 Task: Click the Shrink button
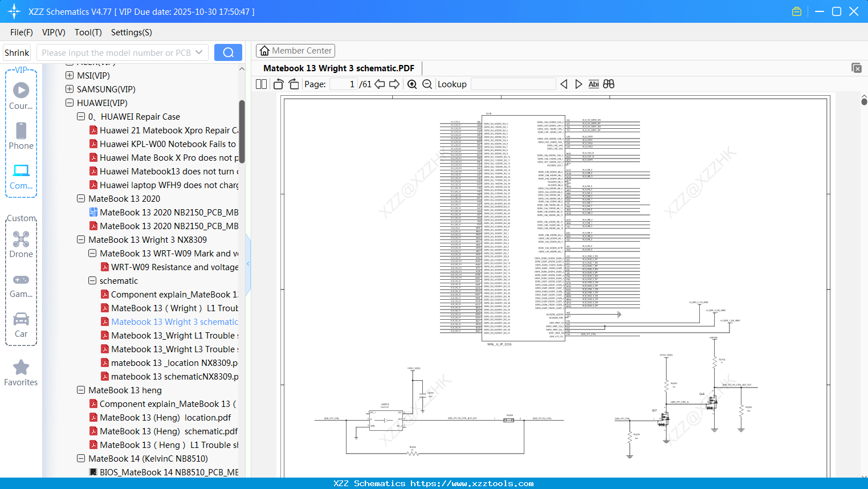[x=17, y=52]
